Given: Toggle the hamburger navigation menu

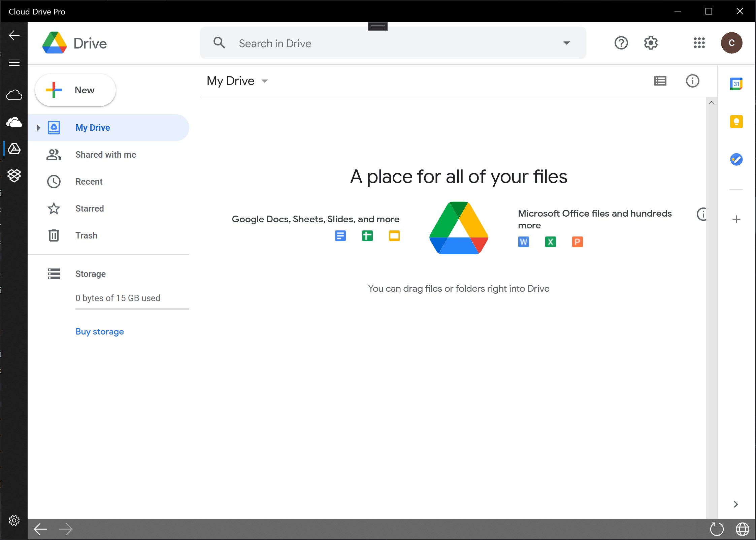Looking at the screenshot, I should coord(14,63).
